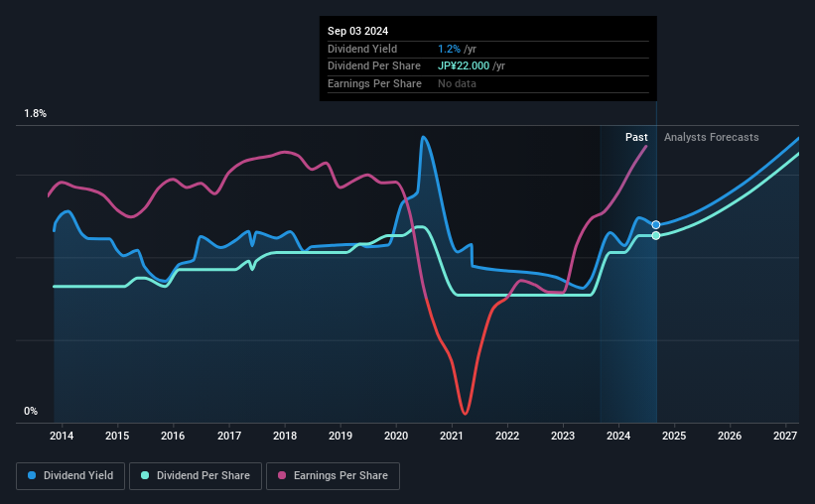
Task: Click the 2024 label on the x-axis
Action: [618, 436]
